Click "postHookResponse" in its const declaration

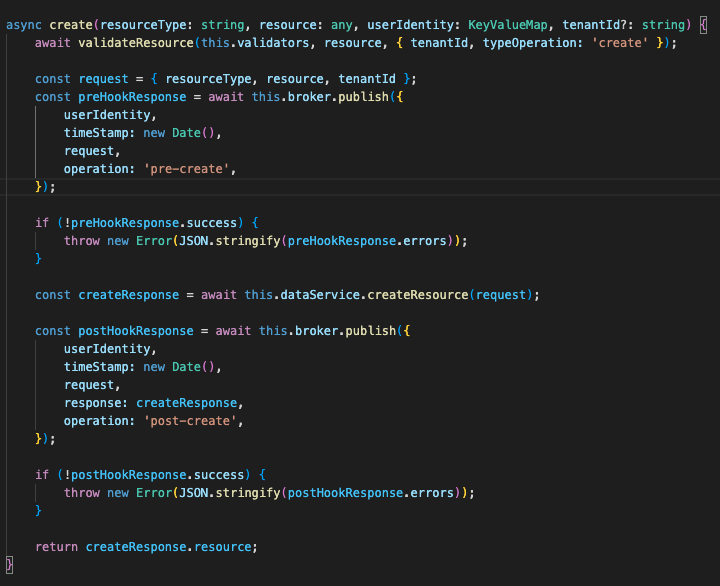coord(136,331)
